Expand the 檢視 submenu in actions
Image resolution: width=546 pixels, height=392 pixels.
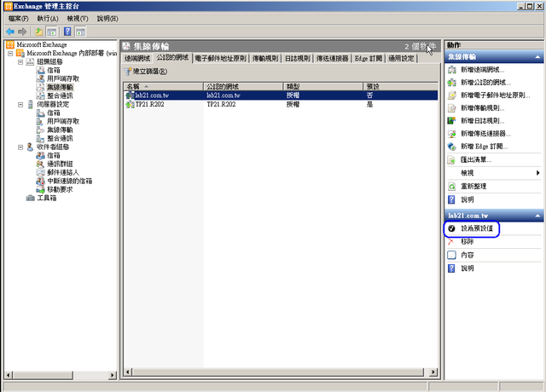pyautogui.click(x=537, y=173)
